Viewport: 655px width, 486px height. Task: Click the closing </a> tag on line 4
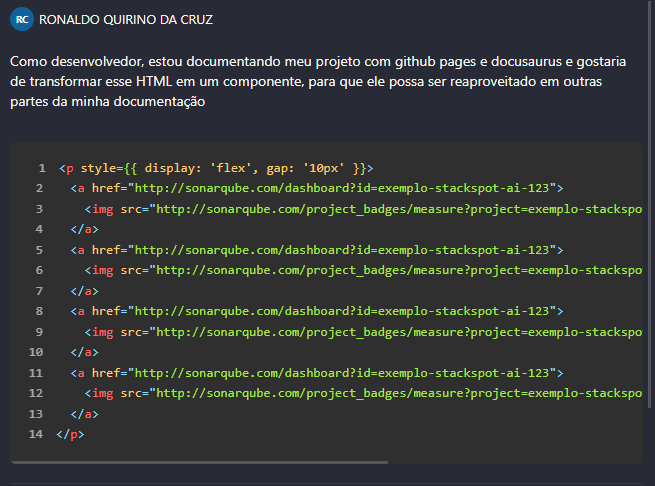(84, 229)
